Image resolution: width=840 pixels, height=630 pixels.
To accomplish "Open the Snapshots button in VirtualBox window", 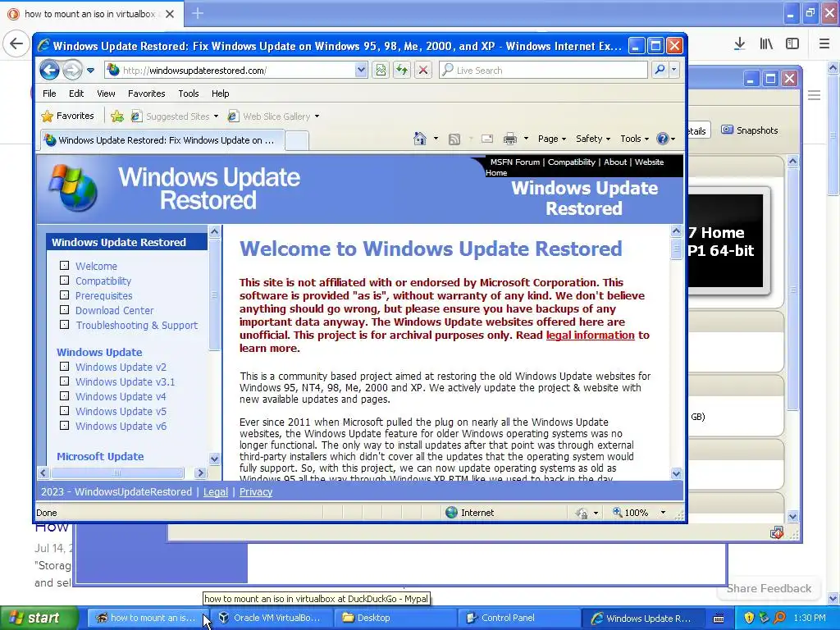I will pyautogui.click(x=750, y=130).
